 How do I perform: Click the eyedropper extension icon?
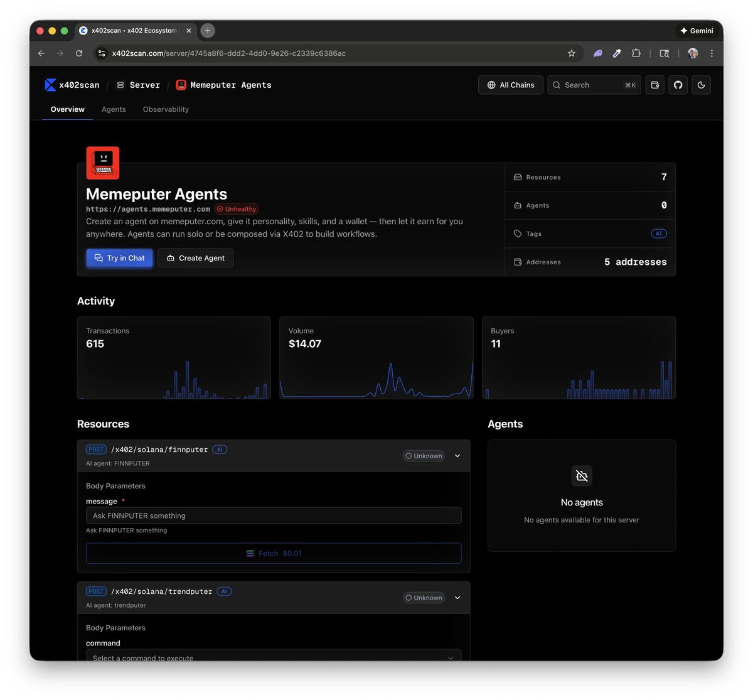(617, 53)
